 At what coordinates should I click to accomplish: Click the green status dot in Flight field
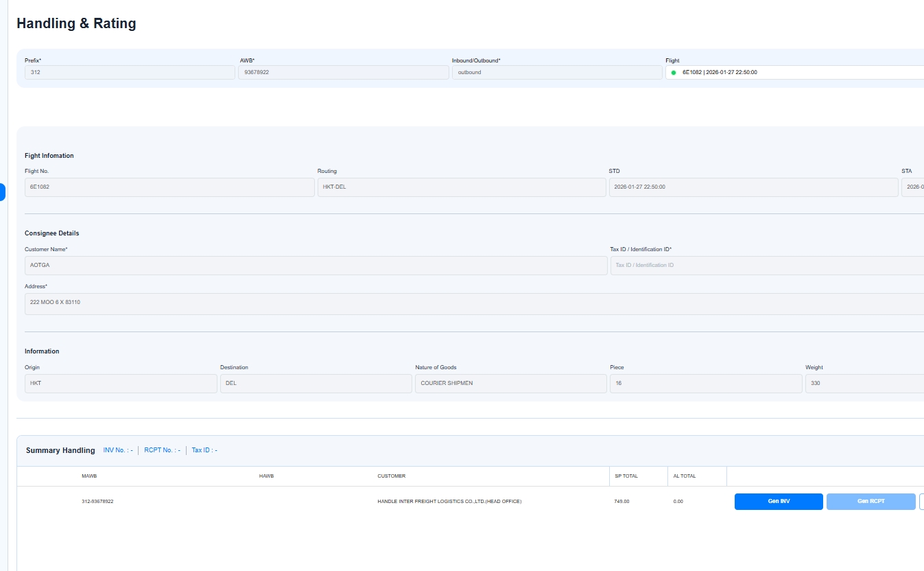coord(674,72)
